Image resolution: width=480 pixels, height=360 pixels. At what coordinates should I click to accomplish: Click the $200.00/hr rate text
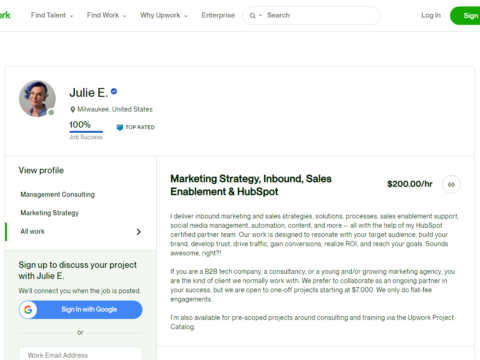[x=410, y=184]
